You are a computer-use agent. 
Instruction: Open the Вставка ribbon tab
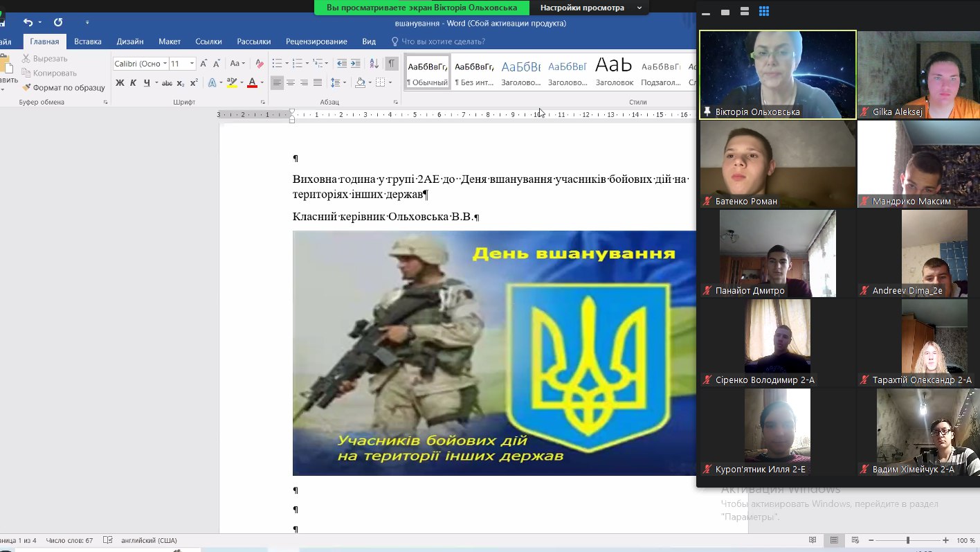pos(88,42)
